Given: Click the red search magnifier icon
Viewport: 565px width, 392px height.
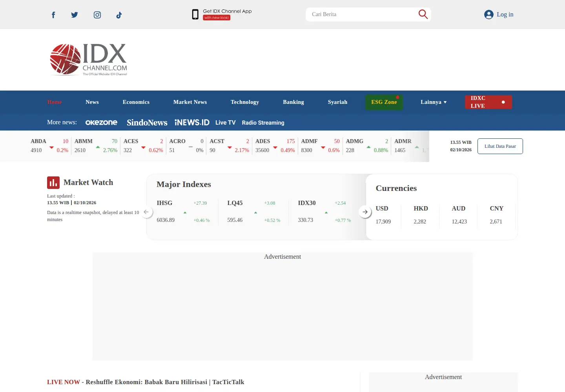Looking at the screenshot, I should [x=423, y=14].
